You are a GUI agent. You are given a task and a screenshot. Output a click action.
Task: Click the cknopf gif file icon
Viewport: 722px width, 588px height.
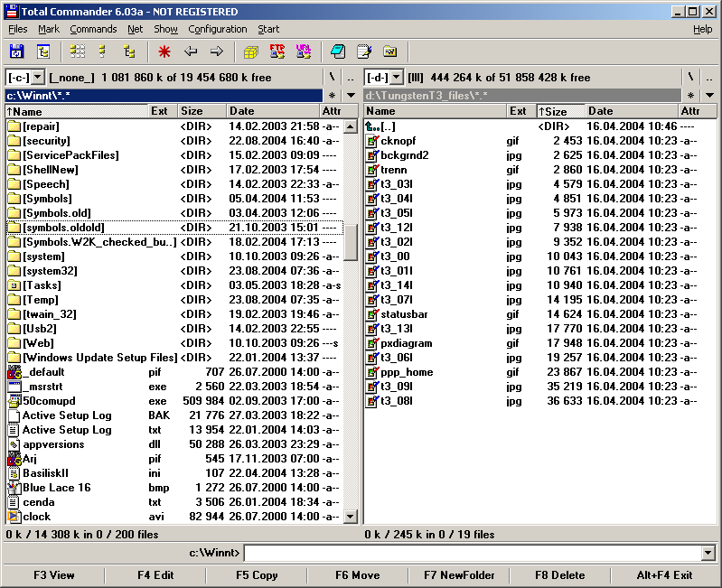click(372, 141)
